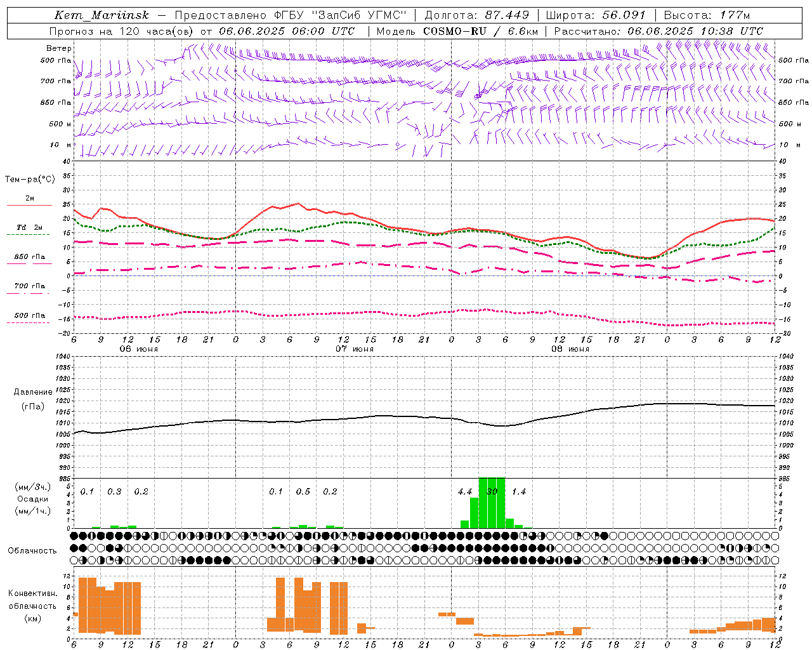Click the "2м" temperature legend entry
Image resolution: width=812 pixels, height=650 pixels.
30,199
